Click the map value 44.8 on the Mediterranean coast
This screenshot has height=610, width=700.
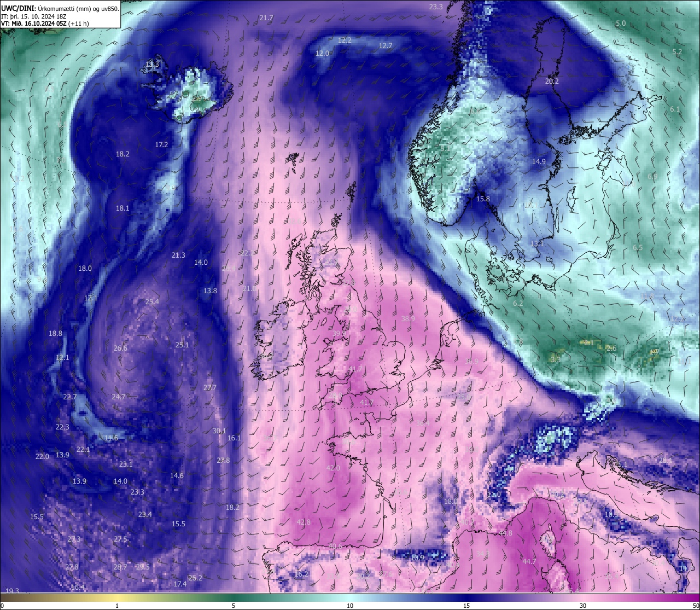(x=505, y=533)
